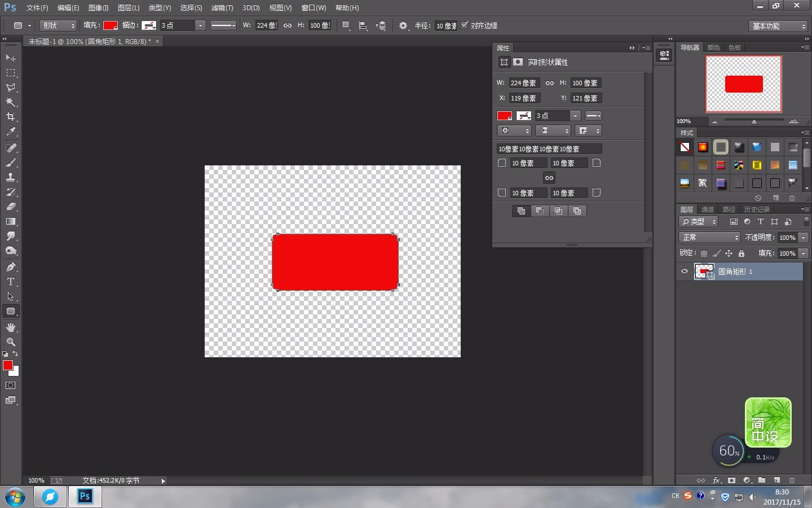Pick the Magic Wand tool

click(x=11, y=102)
